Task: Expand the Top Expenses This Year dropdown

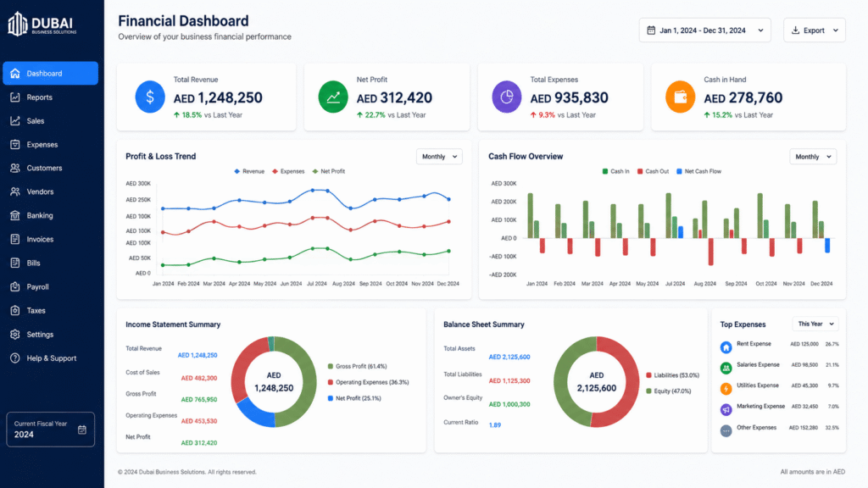Action: point(815,324)
